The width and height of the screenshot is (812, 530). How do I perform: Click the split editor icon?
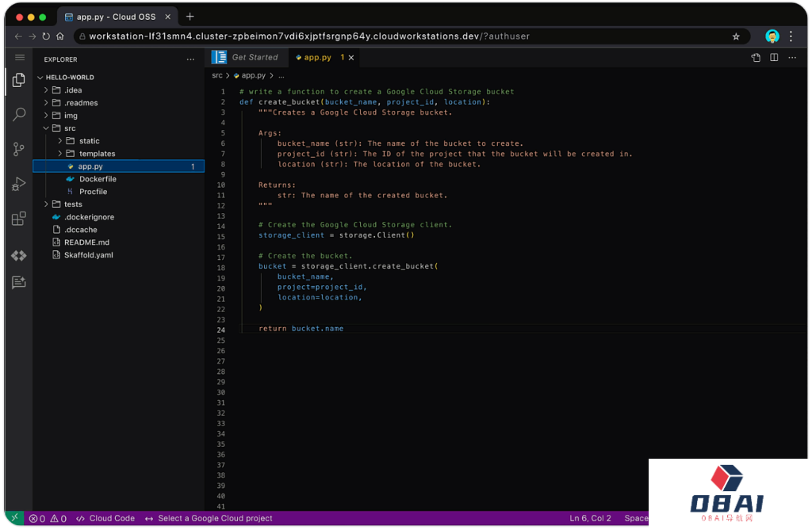tap(774, 58)
